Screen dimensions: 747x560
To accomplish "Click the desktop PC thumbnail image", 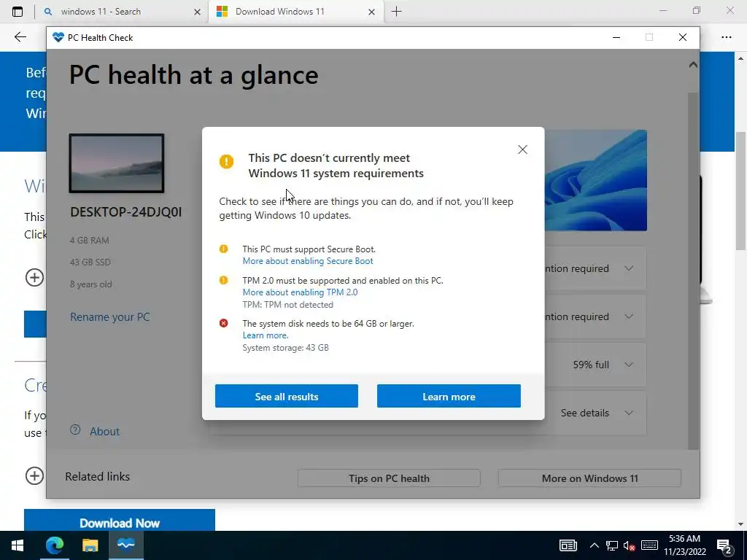I will pos(117,163).
